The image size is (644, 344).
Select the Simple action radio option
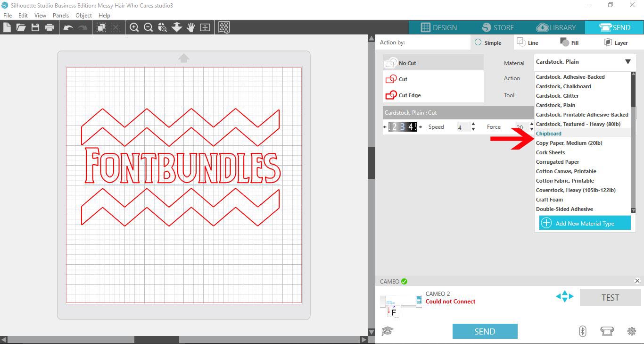click(488, 42)
